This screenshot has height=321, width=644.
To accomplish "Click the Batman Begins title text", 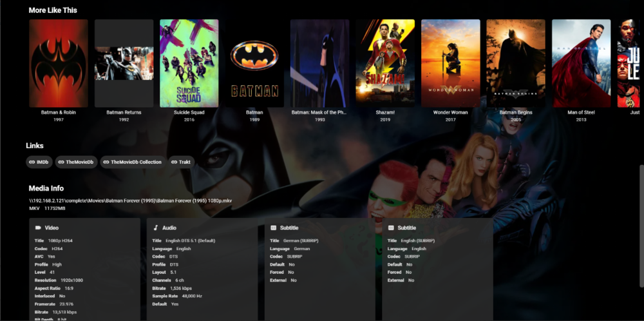I will [516, 112].
